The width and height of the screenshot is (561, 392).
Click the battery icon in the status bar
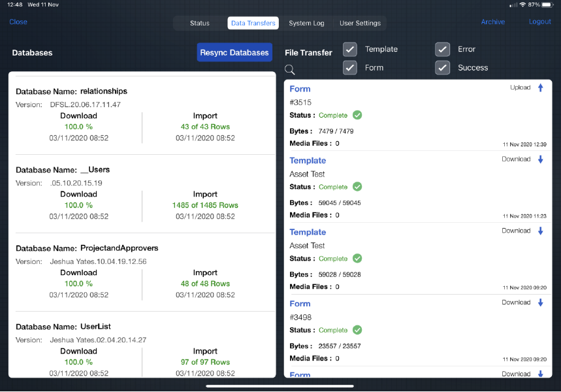coord(547,5)
